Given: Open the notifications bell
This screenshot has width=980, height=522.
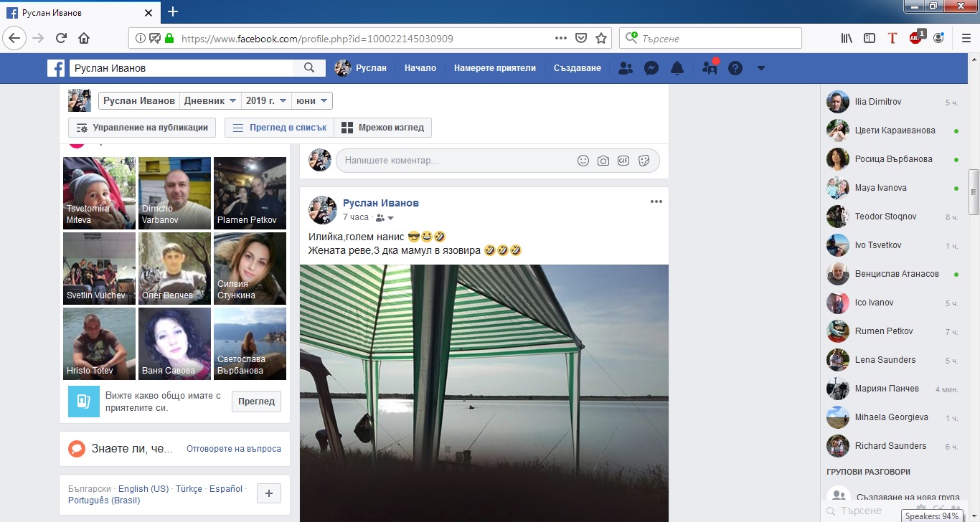Looking at the screenshot, I should (677, 68).
